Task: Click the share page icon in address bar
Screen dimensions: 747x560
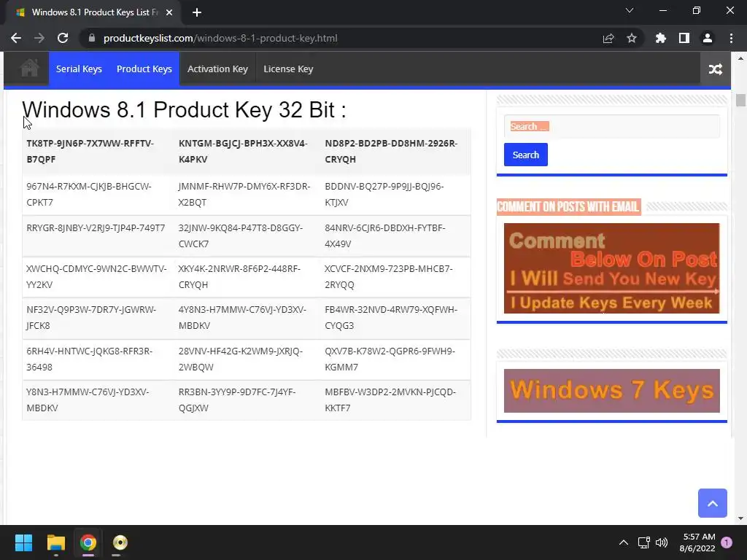Action: coord(608,38)
